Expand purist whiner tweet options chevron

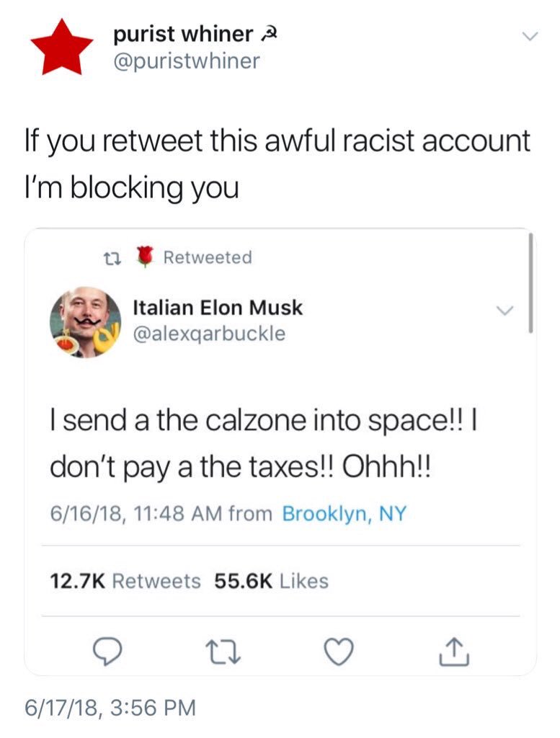tap(530, 36)
